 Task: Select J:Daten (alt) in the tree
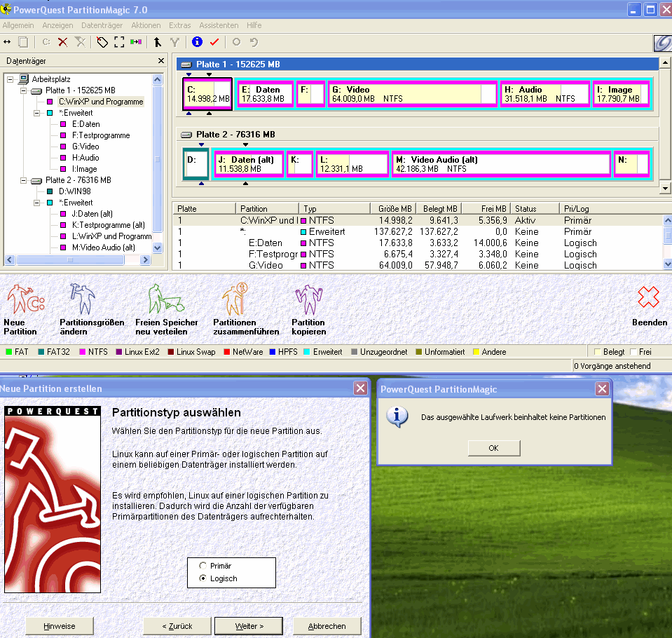[92, 214]
